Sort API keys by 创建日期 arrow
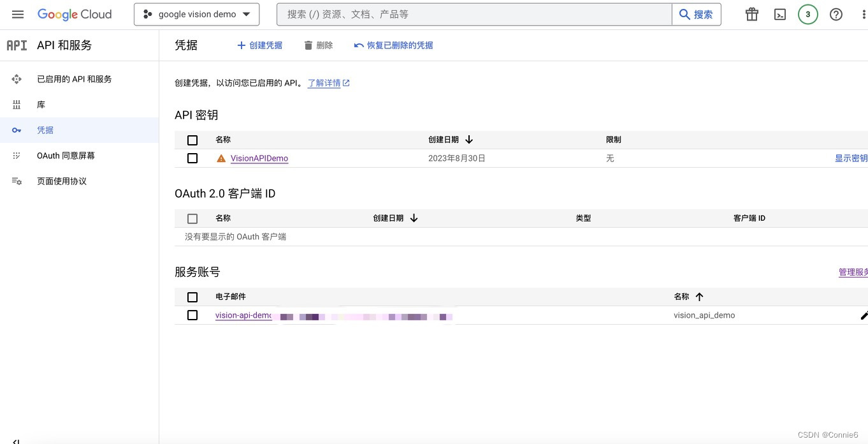 click(469, 140)
